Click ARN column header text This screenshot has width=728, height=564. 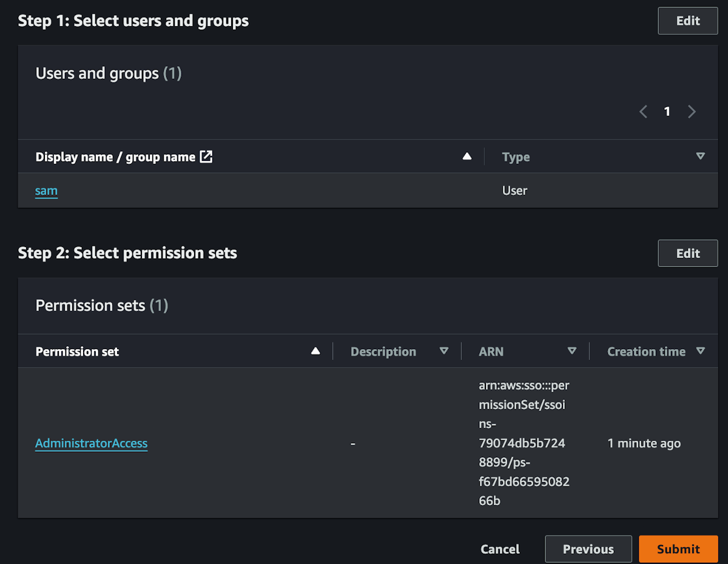(x=491, y=352)
